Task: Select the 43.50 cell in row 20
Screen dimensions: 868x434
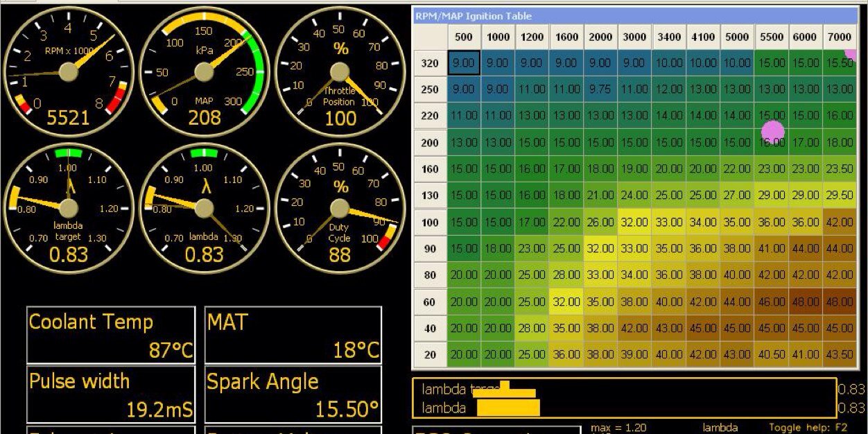Action: click(x=839, y=354)
